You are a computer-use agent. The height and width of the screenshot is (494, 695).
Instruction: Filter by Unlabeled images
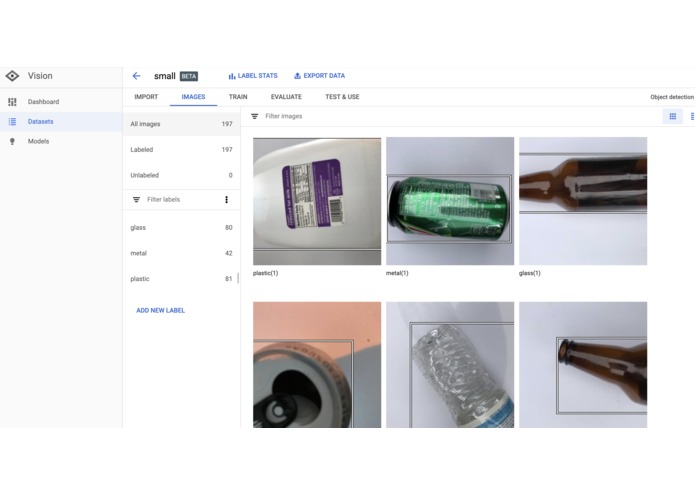point(181,175)
